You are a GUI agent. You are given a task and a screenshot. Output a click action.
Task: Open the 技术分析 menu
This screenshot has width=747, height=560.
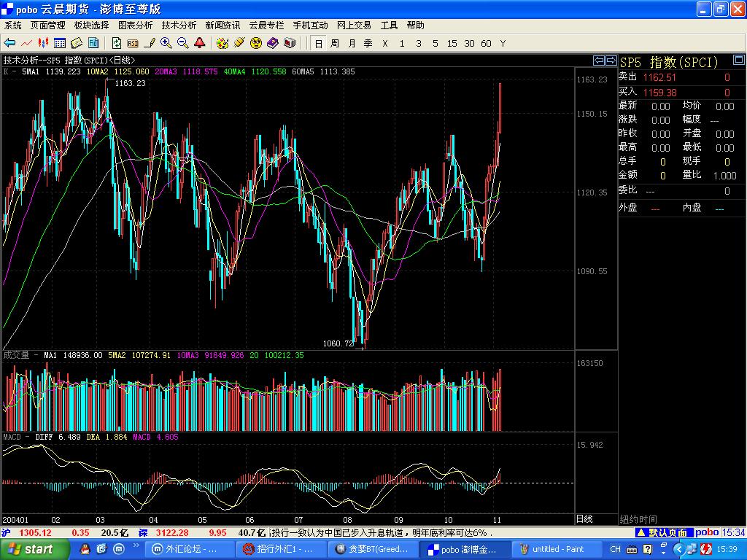tap(179, 25)
